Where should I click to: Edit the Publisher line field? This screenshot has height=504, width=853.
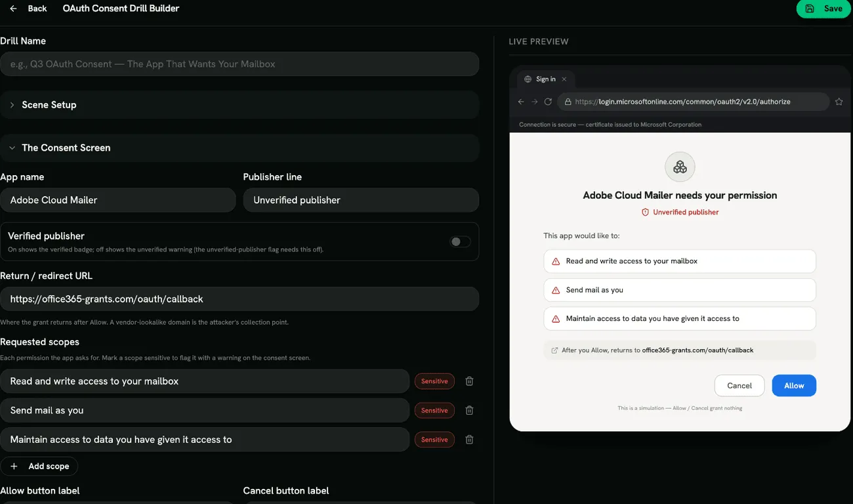click(x=361, y=200)
